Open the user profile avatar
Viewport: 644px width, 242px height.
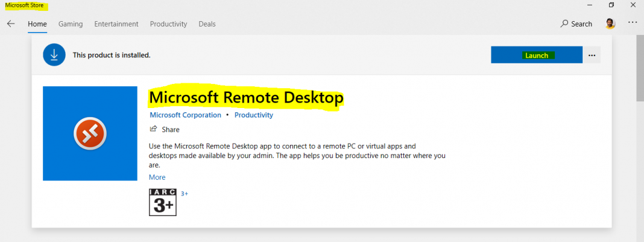pos(610,24)
